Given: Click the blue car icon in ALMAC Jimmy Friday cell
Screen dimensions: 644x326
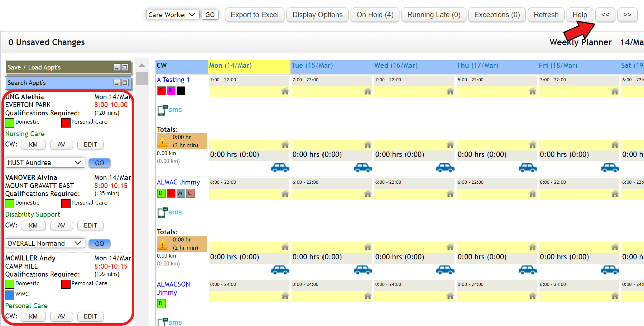Looking at the screenshot, I should pyautogui.click(x=610, y=270).
